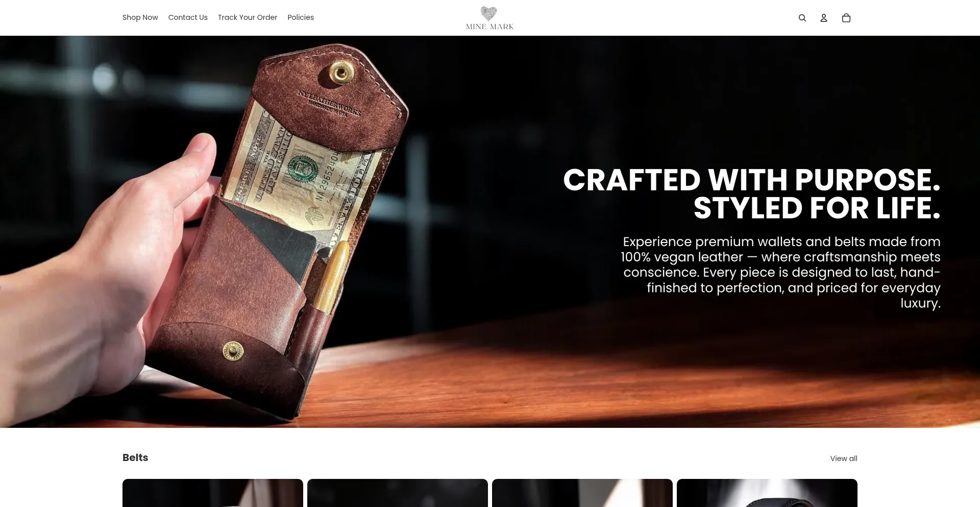Open the Track Your Order link
Image resolution: width=980 pixels, height=507 pixels.
pos(248,17)
